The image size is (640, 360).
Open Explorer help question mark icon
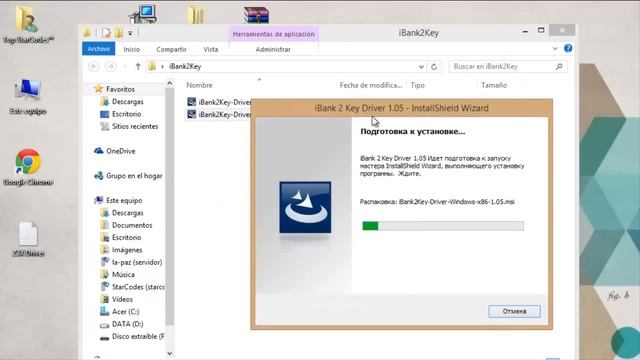(x=568, y=48)
